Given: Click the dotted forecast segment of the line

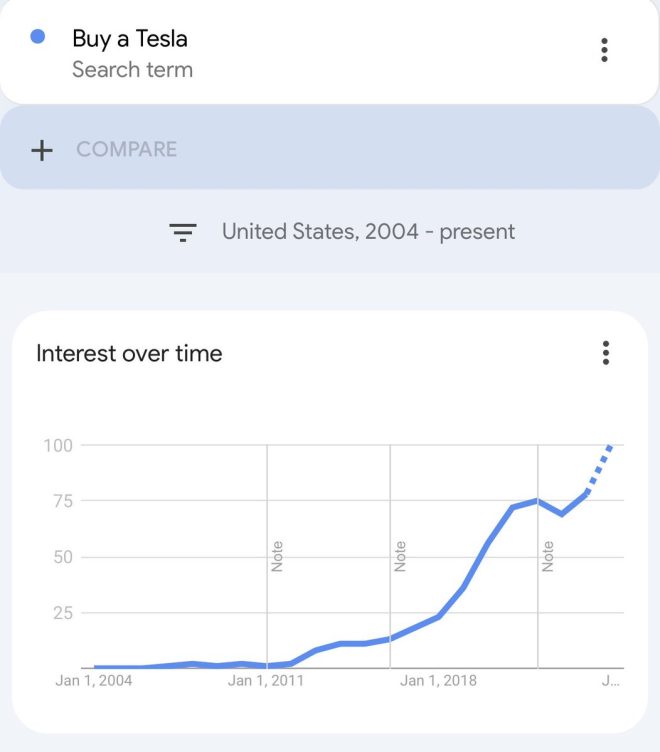Looking at the screenshot, I should pyautogui.click(x=599, y=469).
